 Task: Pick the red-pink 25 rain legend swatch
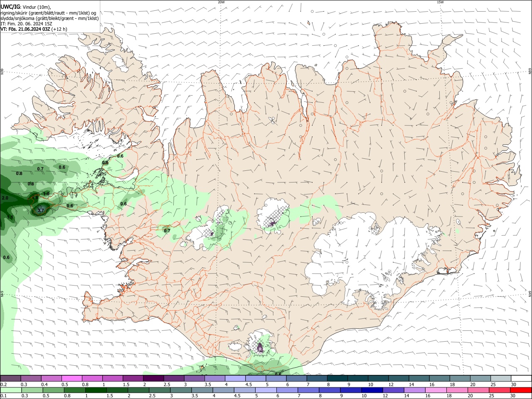click(500, 390)
